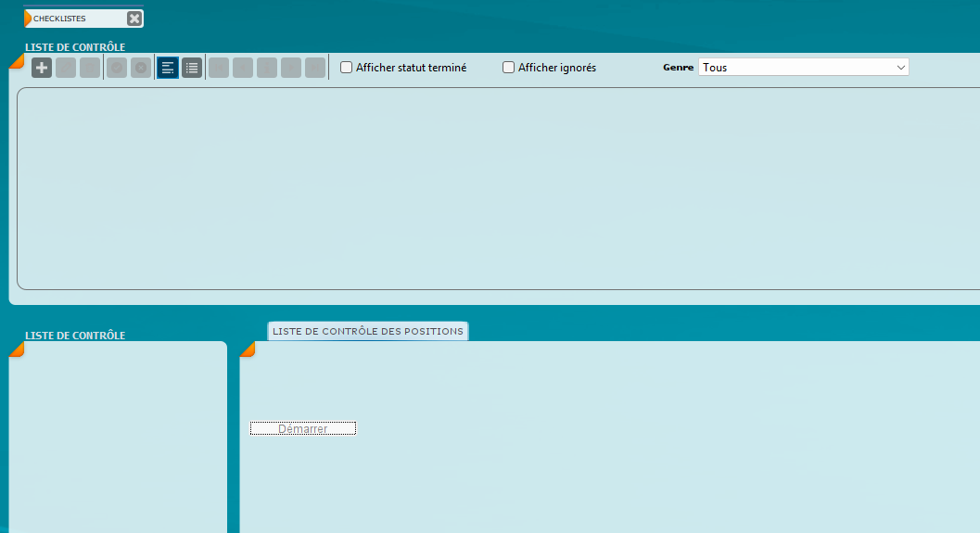Open Liste de contrôle des positions tab
Viewport: 980px width, 533px height.
pos(368,331)
